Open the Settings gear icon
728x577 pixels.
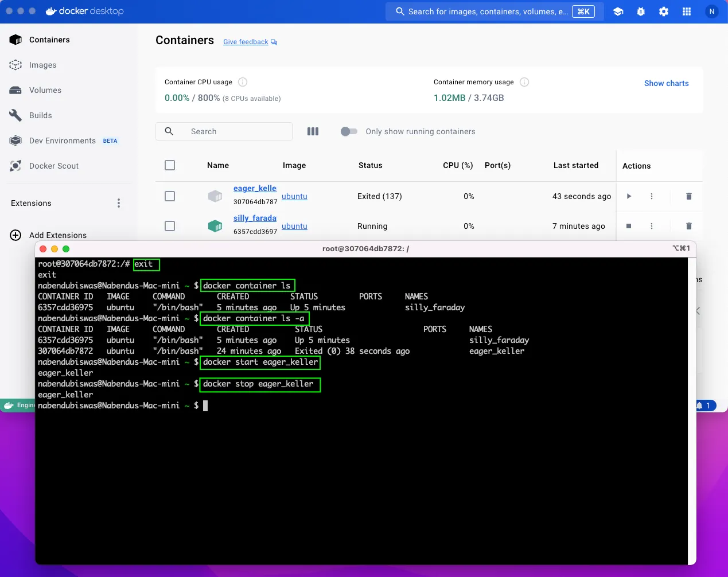coord(664,11)
